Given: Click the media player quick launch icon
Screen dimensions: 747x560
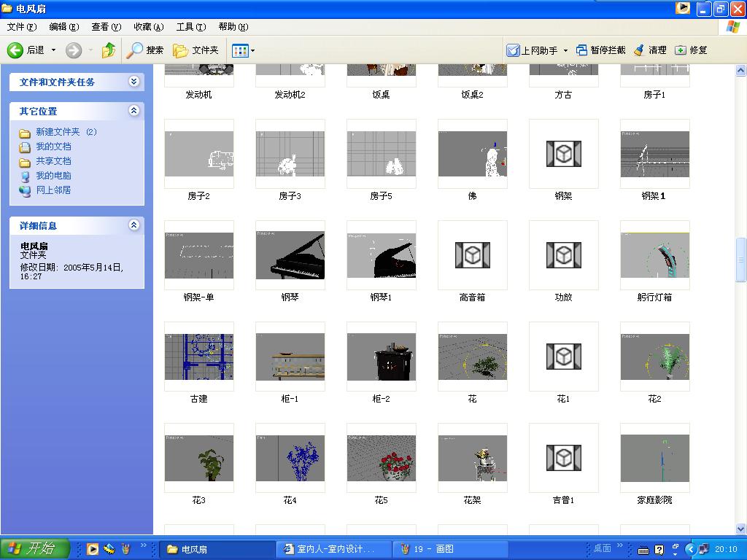Looking at the screenshot, I should tap(93, 549).
